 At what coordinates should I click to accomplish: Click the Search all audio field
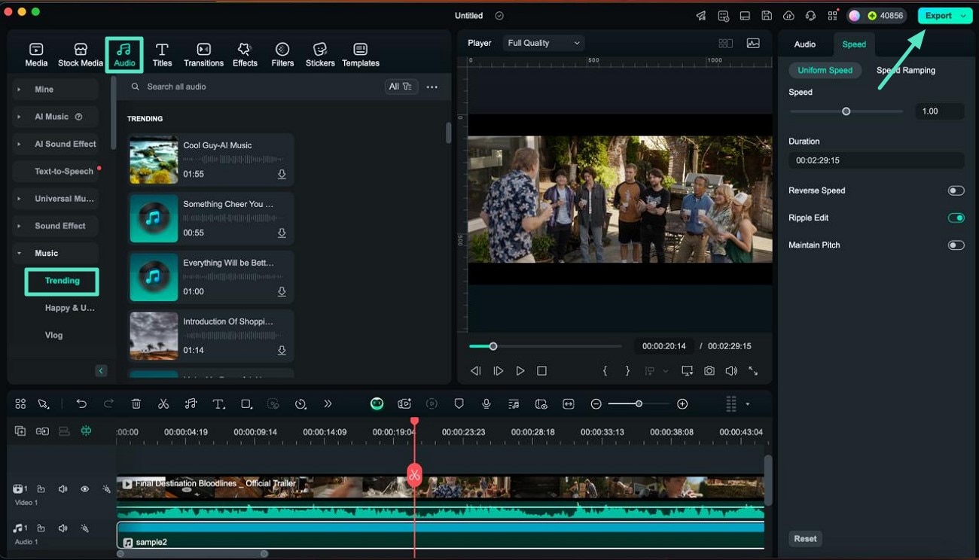tap(256, 87)
